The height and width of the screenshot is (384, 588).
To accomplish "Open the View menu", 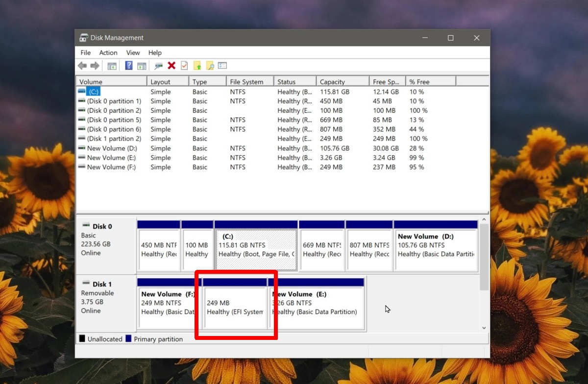I will [133, 52].
